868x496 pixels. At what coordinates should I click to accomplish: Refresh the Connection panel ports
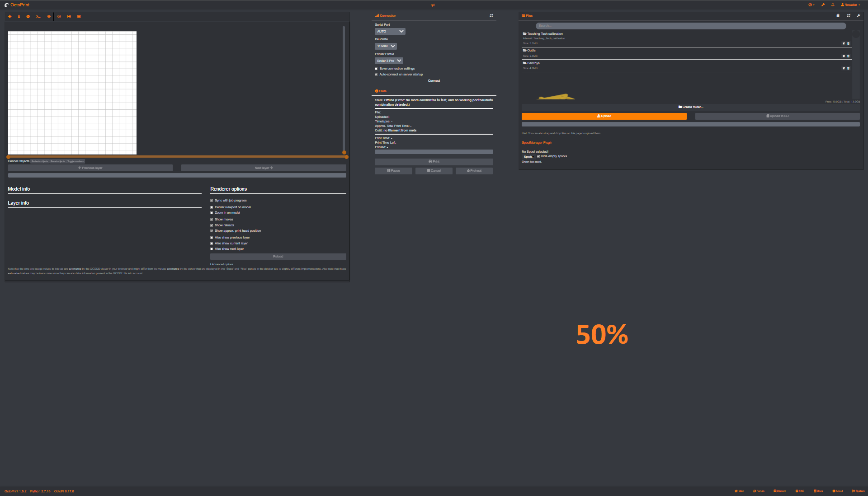[x=491, y=16]
